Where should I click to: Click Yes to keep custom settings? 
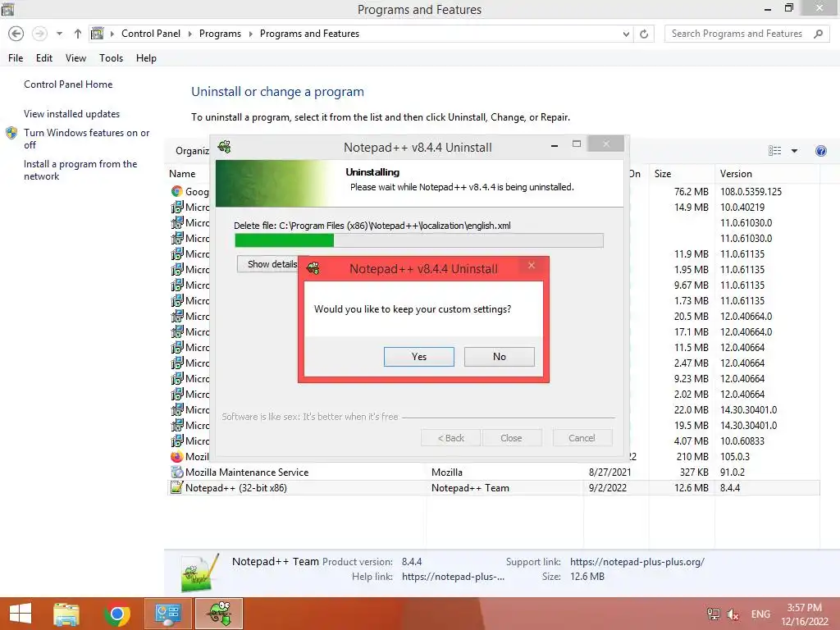click(419, 357)
